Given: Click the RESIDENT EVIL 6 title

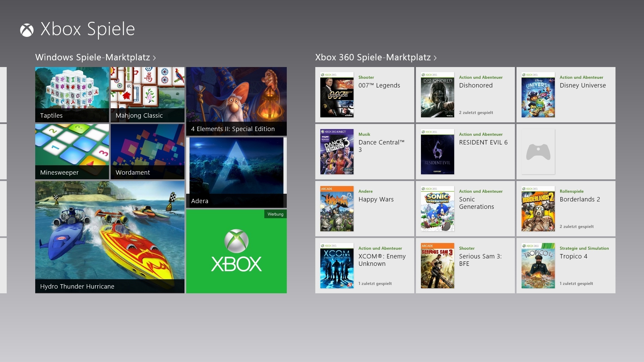Looking at the screenshot, I should point(483,142).
